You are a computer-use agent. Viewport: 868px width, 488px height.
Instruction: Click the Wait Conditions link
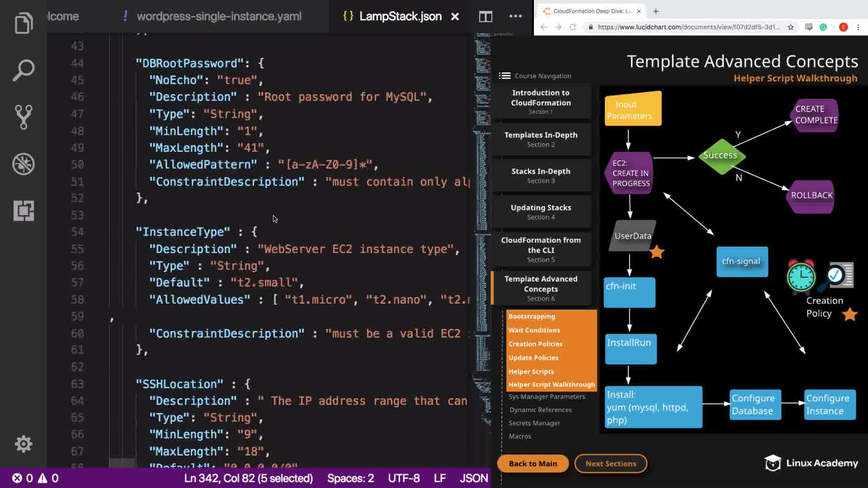click(x=534, y=330)
